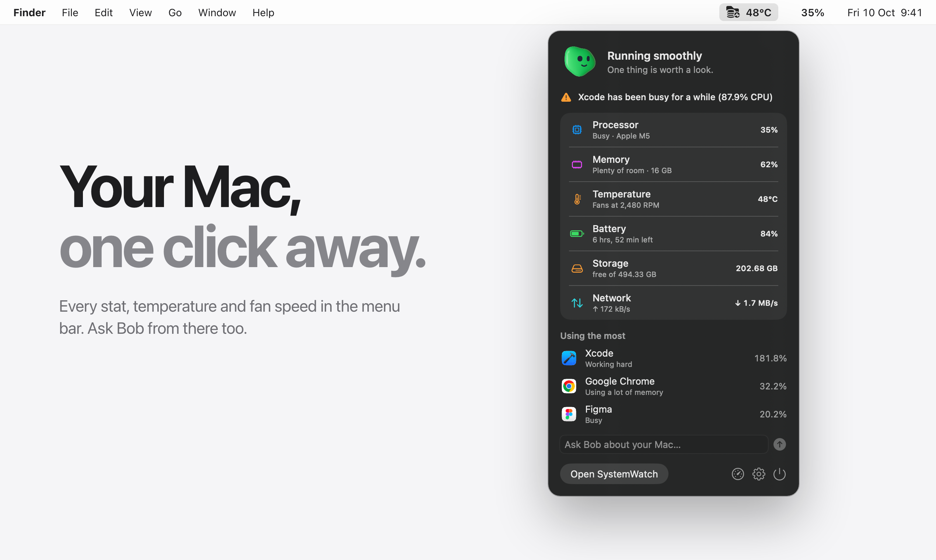Click the Memory 62% value

click(769, 165)
